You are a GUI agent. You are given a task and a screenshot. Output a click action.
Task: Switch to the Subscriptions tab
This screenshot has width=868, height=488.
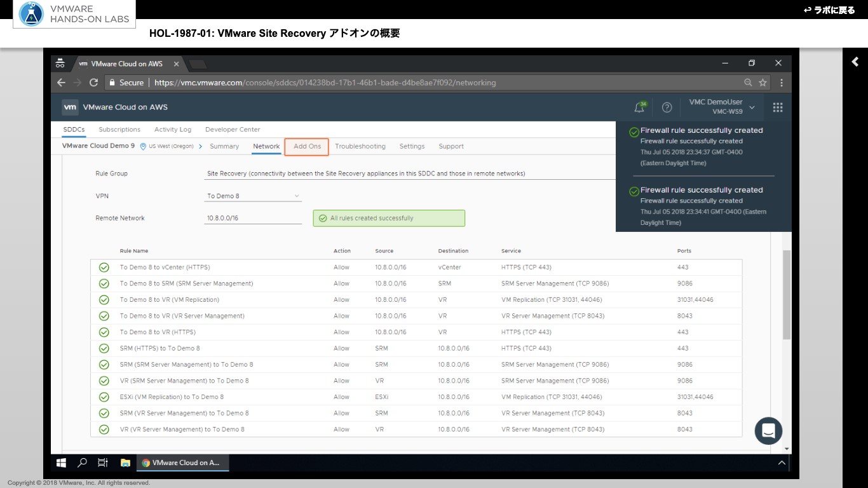(119, 130)
